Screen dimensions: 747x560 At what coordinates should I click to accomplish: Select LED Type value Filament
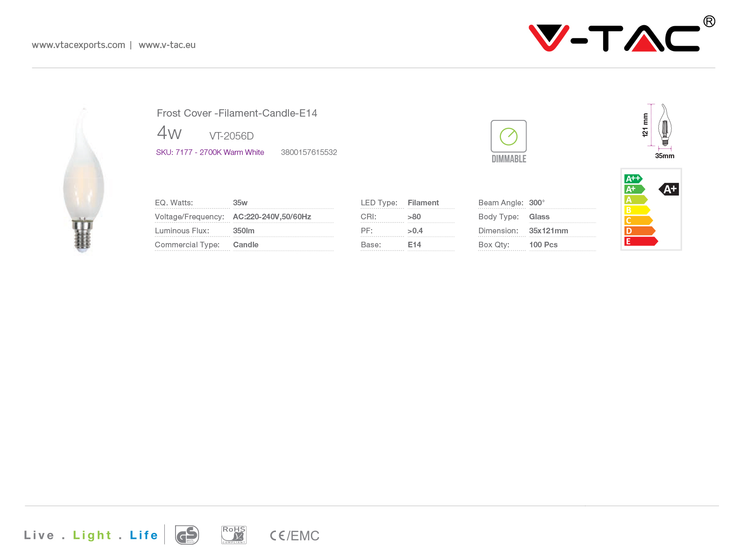coord(423,203)
